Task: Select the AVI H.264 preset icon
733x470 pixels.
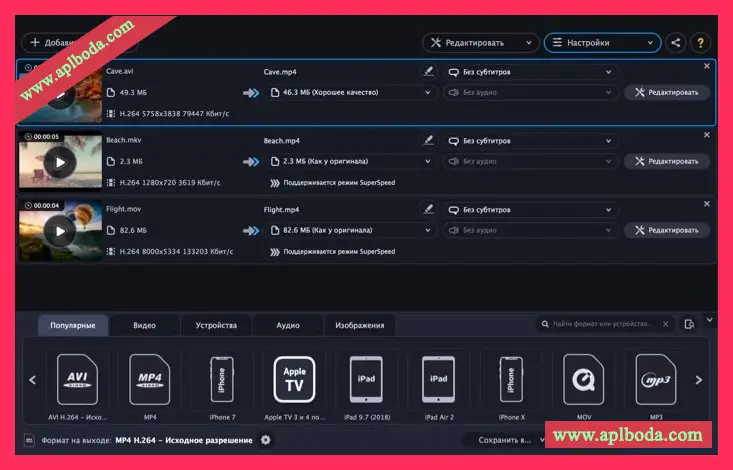Action: tap(77, 379)
